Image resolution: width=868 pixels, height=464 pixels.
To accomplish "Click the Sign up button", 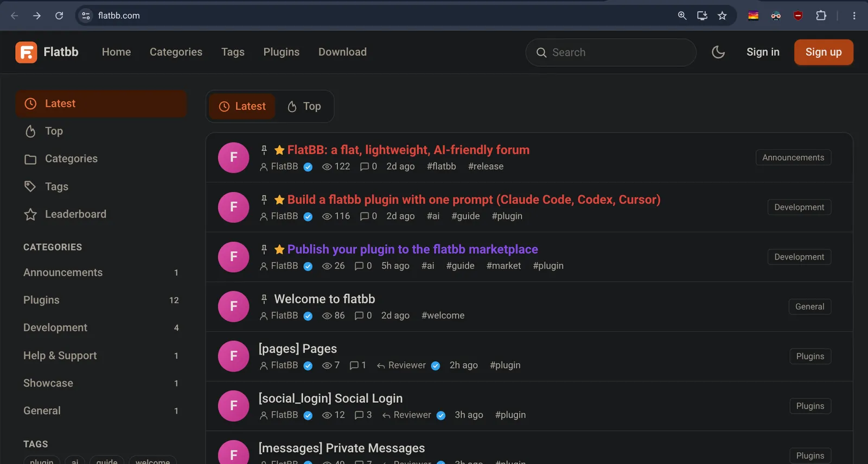I will click(x=824, y=52).
